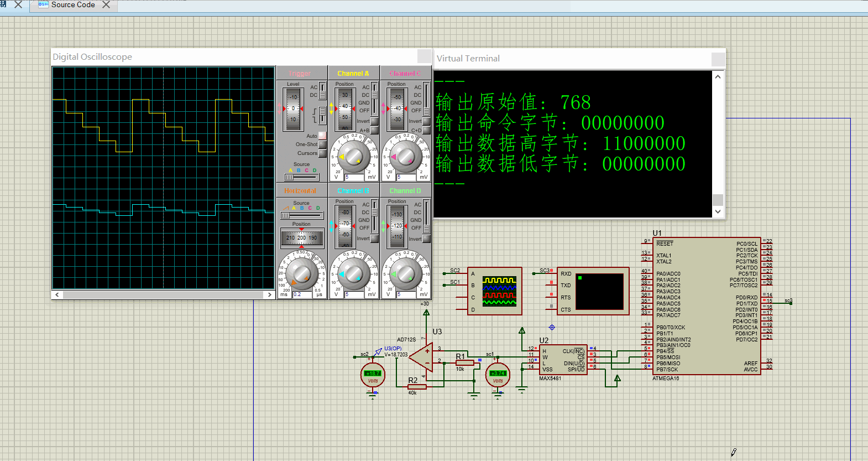Switch to the Source Code tab
Screen dimensions: 868x461
point(73,5)
